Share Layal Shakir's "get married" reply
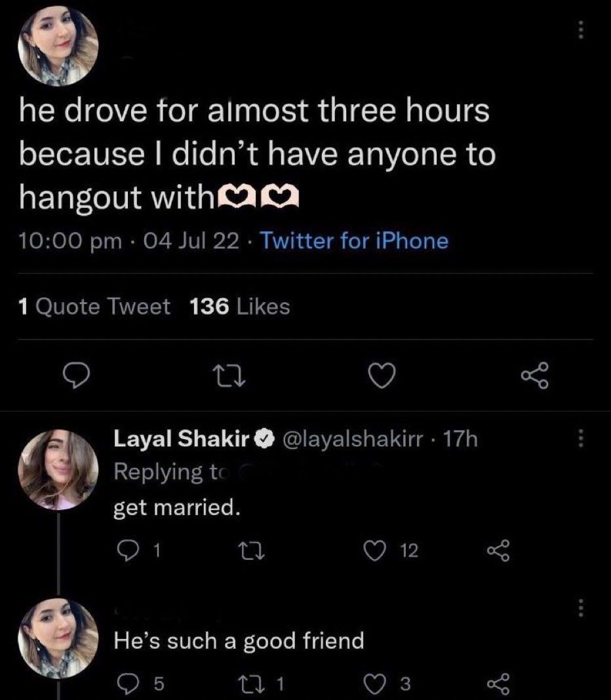 click(498, 552)
